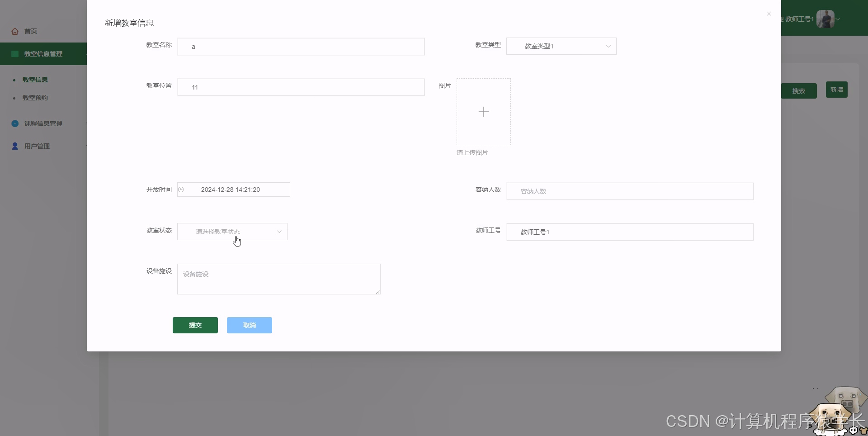Open the 教室类型 dropdown
This screenshot has height=436, width=868.
point(561,46)
